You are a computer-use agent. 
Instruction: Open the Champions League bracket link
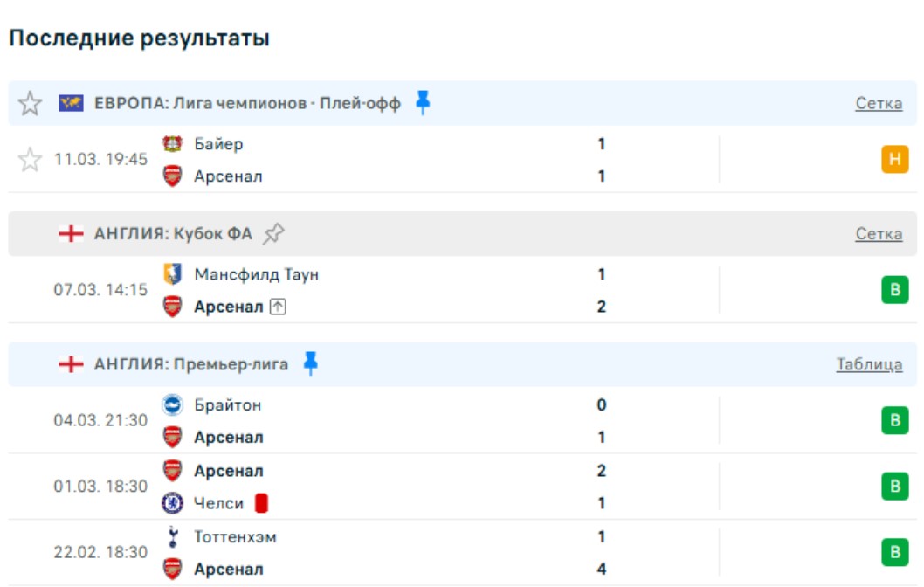(879, 104)
